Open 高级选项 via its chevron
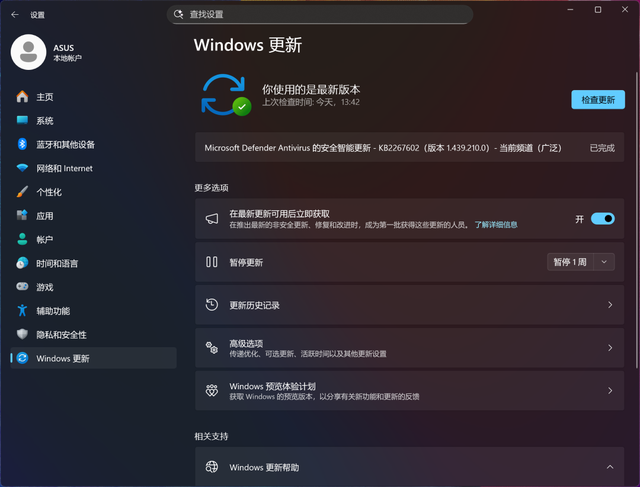Viewport: 640px width, 487px height. [x=610, y=348]
